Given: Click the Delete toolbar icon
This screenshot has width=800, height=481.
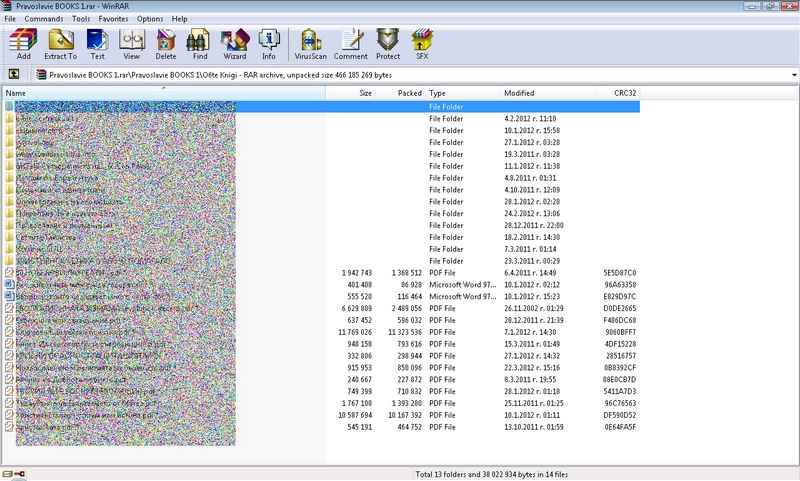Looking at the screenshot, I should pyautogui.click(x=166, y=44).
